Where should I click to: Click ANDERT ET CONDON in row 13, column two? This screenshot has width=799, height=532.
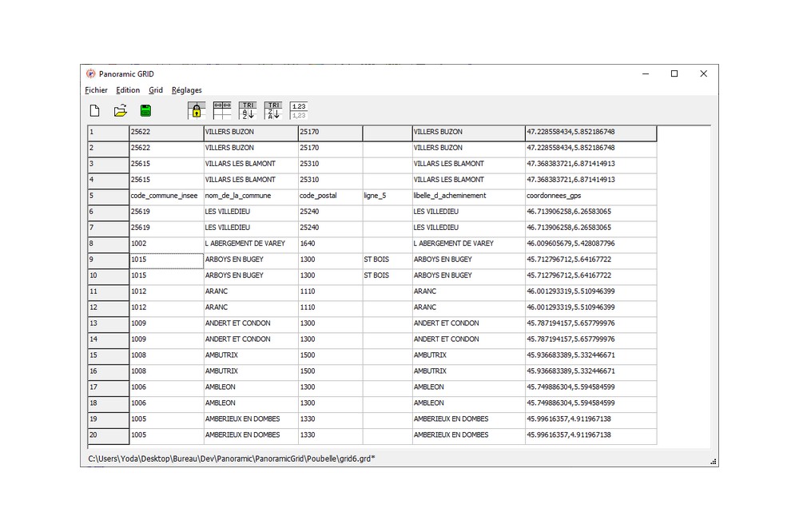point(251,324)
